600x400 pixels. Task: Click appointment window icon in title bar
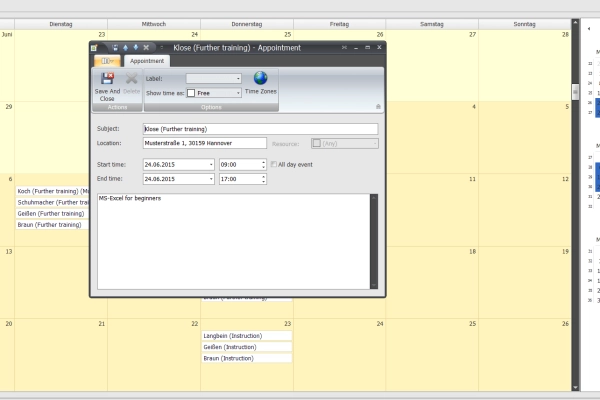pos(94,48)
